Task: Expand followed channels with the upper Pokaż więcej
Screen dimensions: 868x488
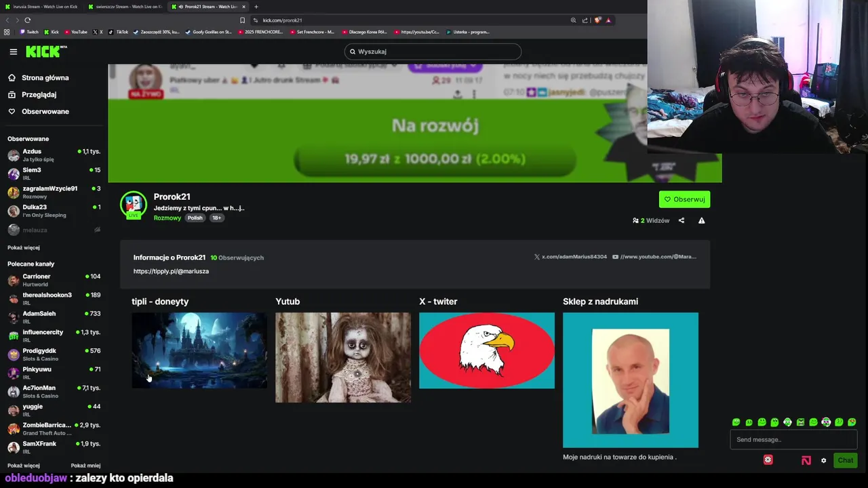Action: point(23,247)
